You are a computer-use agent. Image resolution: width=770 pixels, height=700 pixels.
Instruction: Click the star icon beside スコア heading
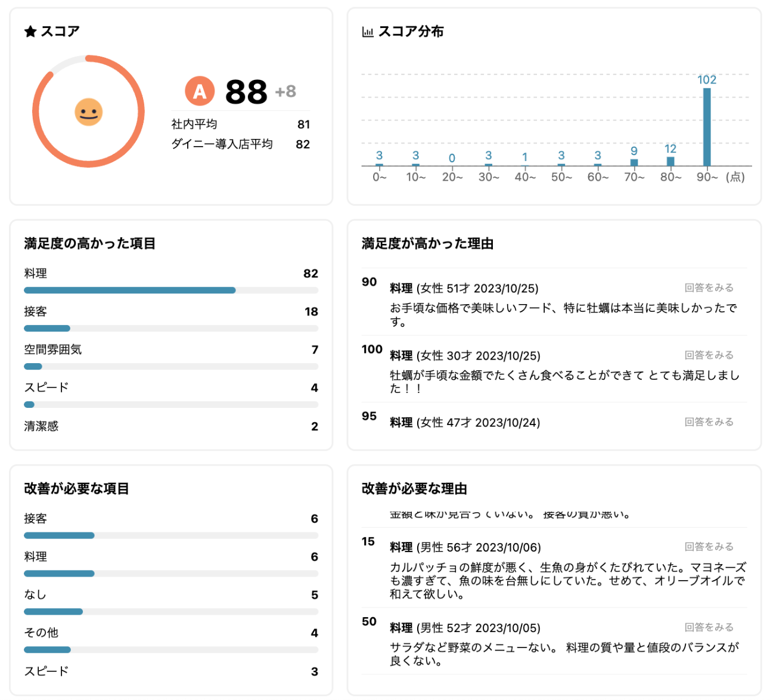(x=30, y=32)
